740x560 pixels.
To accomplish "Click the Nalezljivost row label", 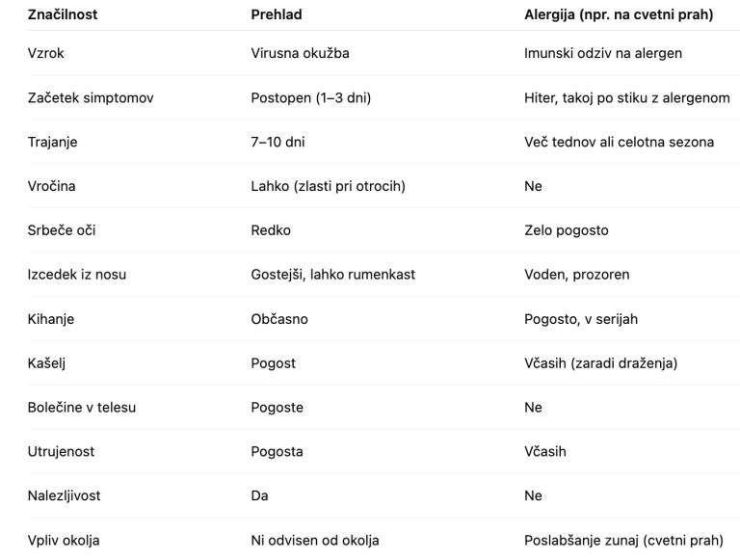I will click(64, 496).
